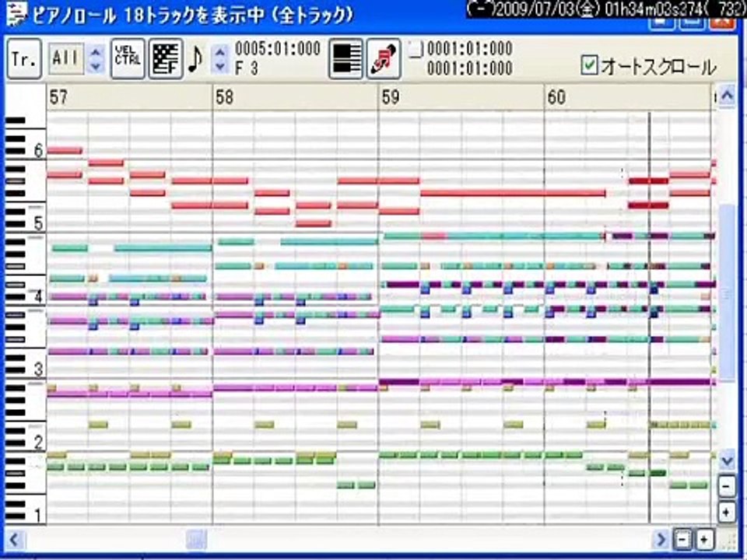
Task: Click the position readout 0005:01:000
Action: tap(278, 48)
